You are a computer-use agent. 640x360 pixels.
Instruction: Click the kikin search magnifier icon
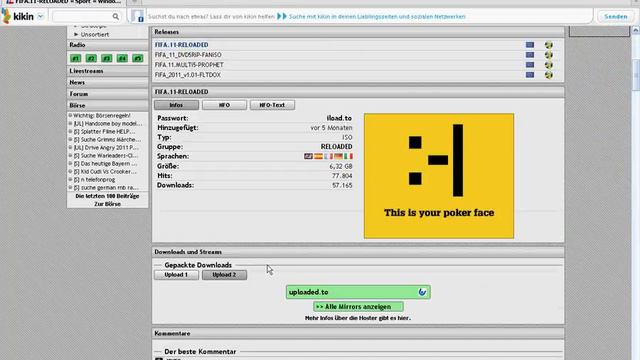116,16
